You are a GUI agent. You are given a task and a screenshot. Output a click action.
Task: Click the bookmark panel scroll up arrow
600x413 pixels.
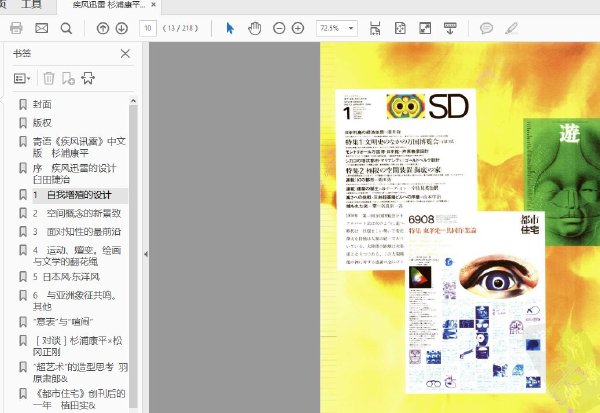[x=133, y=101]
